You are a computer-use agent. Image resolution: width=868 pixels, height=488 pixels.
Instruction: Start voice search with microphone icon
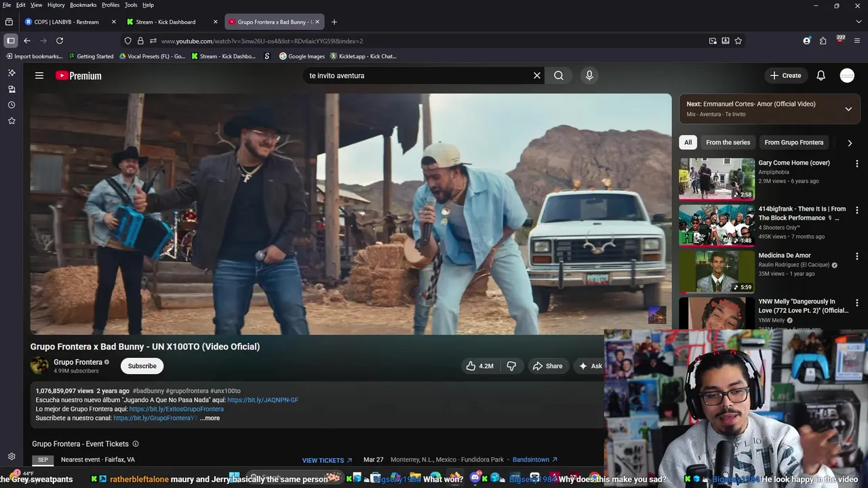pyautogui.click(x=589, y=75)
